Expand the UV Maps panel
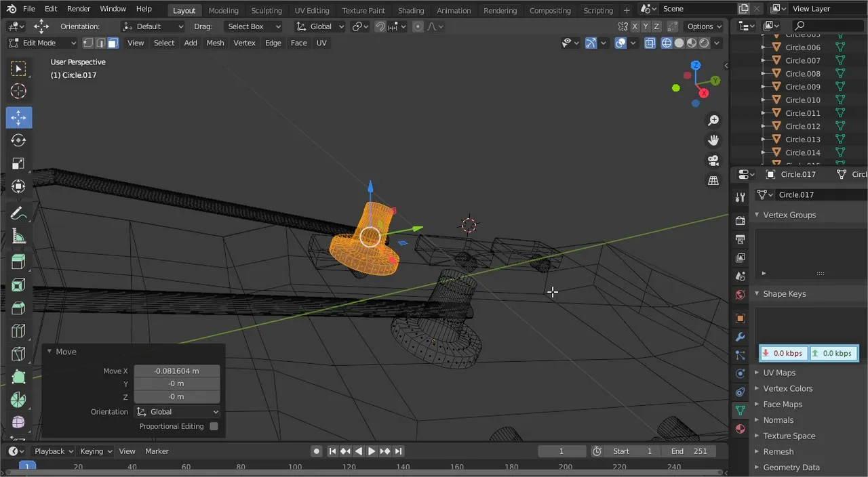This screenshot has height=477, width=868. [x=778, y=373]
